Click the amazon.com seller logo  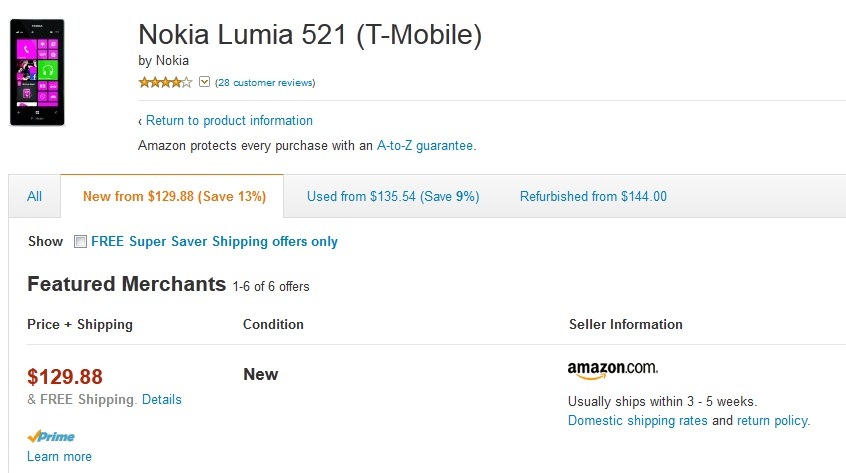612,371
